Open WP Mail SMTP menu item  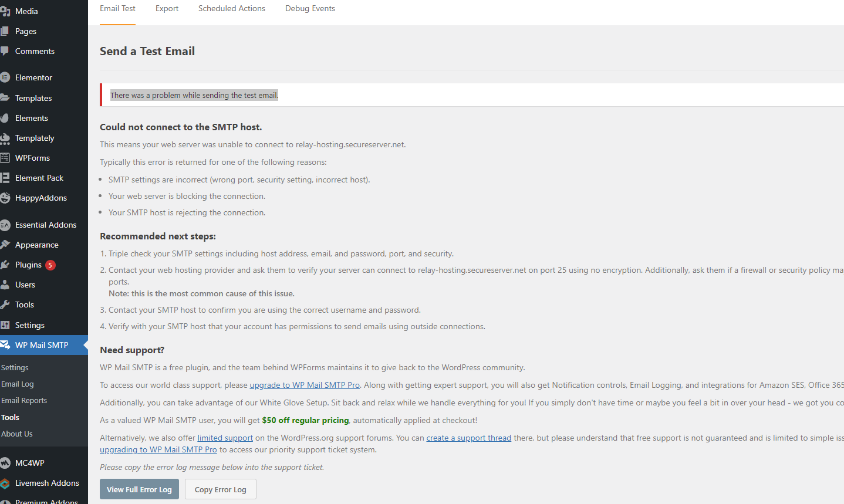coord(42,345)
